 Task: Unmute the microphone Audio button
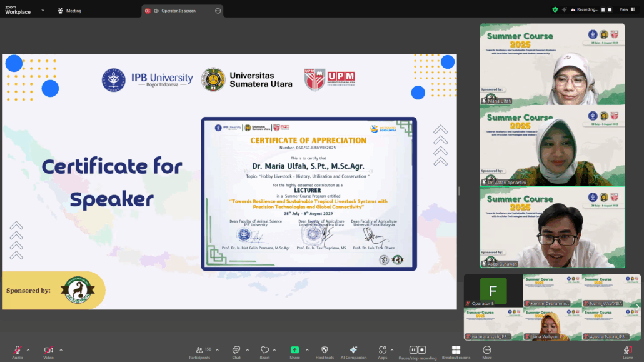[17, 351]
